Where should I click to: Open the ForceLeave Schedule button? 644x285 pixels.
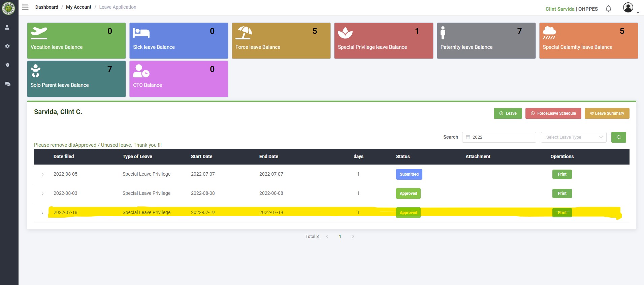553,113
